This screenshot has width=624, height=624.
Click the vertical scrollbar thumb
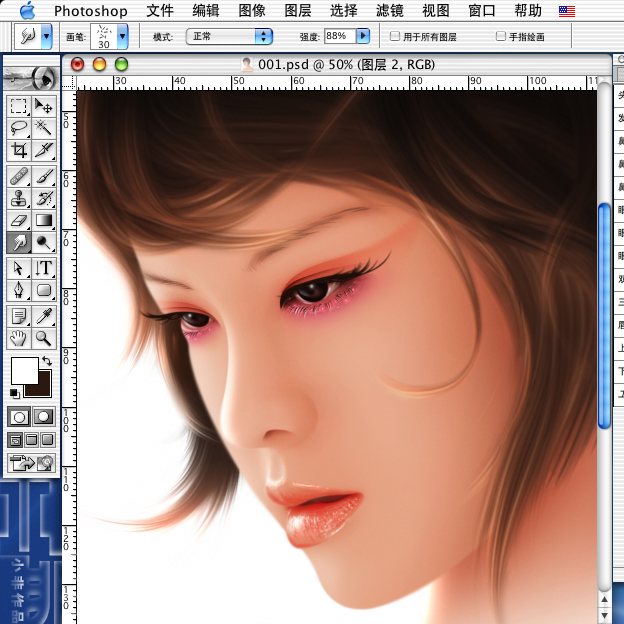[604, 316]
